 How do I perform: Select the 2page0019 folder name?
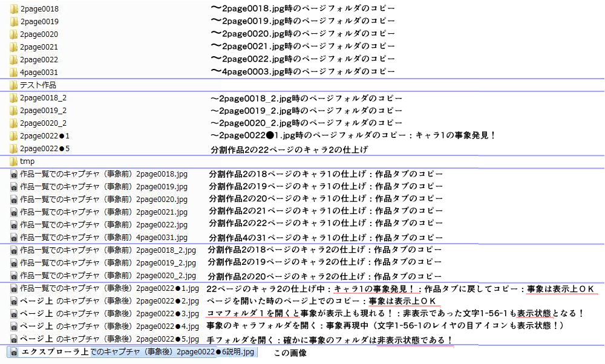[39, 22]
